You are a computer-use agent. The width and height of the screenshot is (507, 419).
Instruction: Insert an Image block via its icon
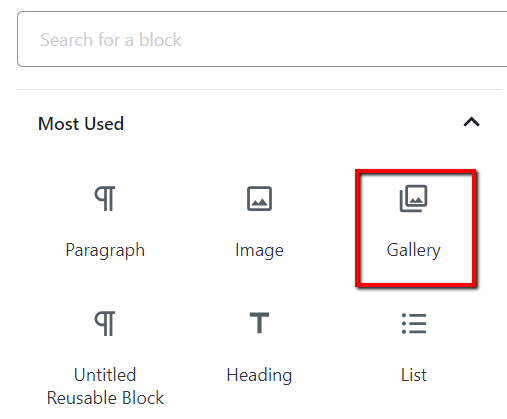click(x=259, y=199)
